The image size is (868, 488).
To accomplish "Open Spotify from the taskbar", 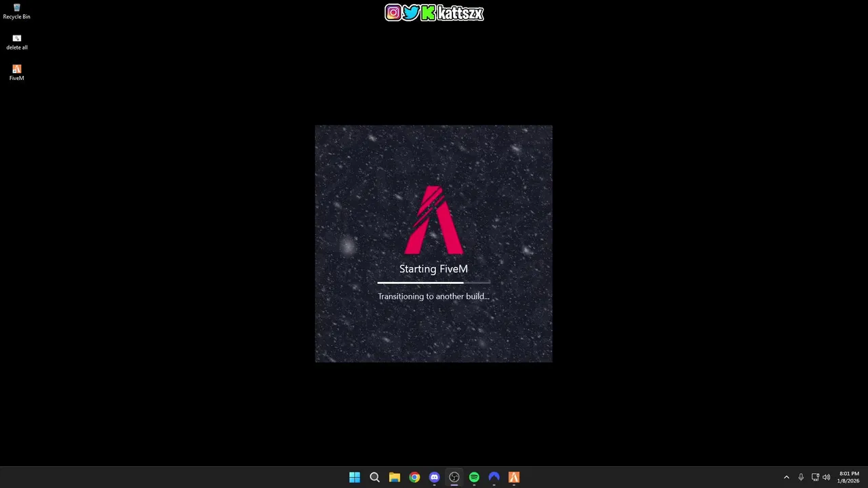I will (x=474, y=477).
